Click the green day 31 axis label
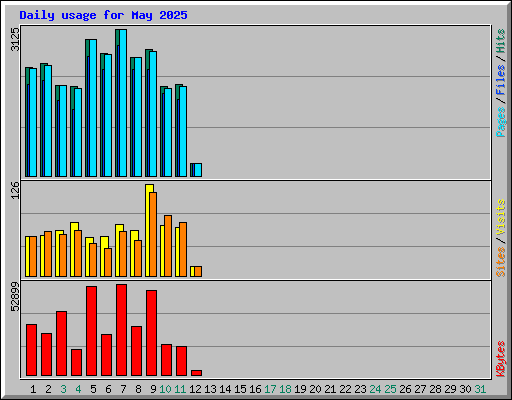Image resolution: width=512 pixels, height=400 pixels. [x=480, y=389]
